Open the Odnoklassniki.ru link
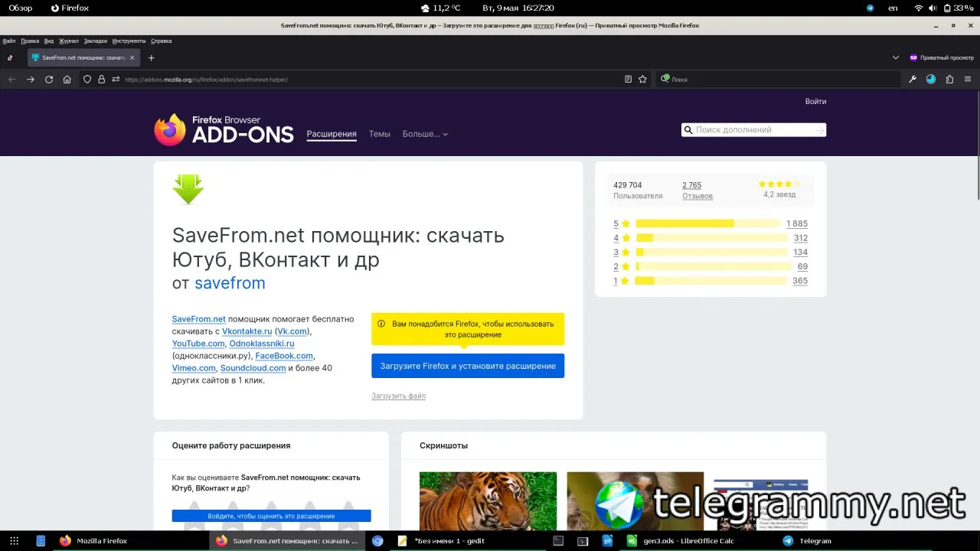Screen dimensions: 980x551 262,344
